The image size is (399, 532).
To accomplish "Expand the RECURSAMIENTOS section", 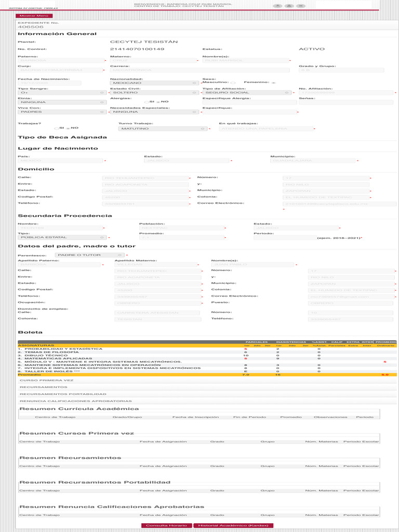I will click(x=207, y=387).
